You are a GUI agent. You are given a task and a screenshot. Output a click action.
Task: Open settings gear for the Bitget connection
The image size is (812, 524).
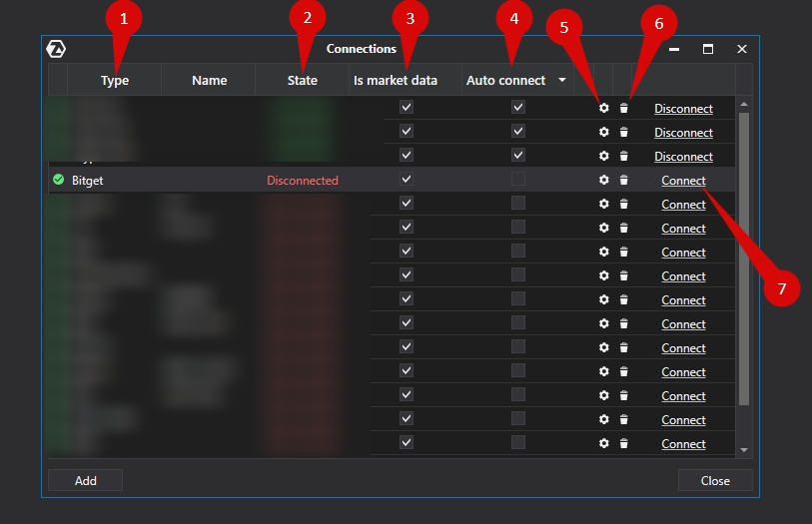(603, 181)
